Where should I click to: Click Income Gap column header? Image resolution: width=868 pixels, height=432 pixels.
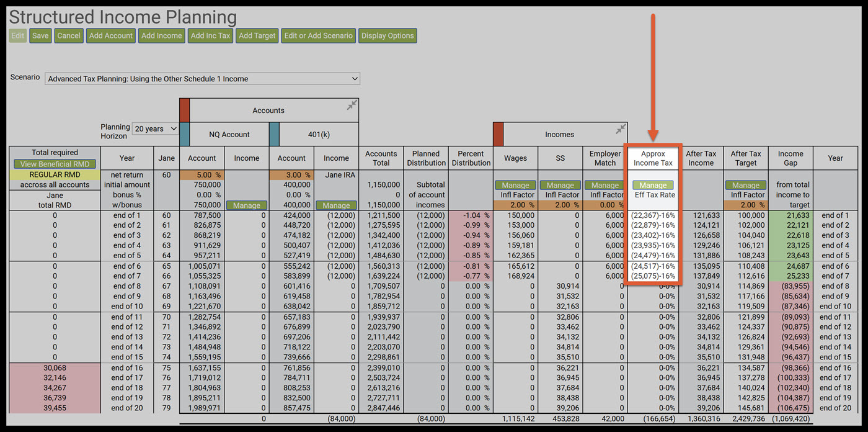click(x=790, y=158)
